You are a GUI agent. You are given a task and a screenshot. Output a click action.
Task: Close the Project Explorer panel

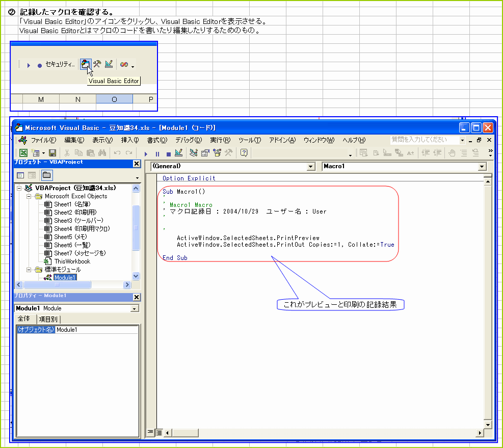(x=136, y=164)
